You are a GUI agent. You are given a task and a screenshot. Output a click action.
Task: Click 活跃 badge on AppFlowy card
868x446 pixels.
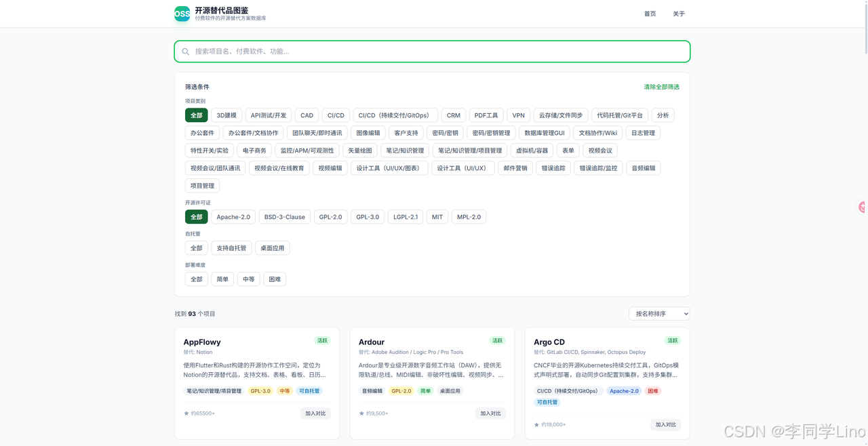322,341
